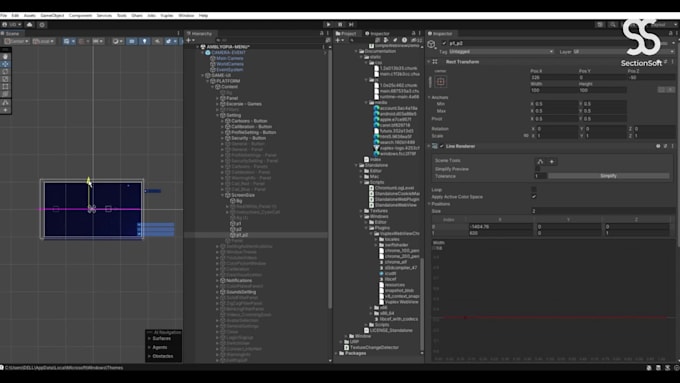Click the Simplify button
The width and height of the screenshot is (680, 383).
pos(608,176)
